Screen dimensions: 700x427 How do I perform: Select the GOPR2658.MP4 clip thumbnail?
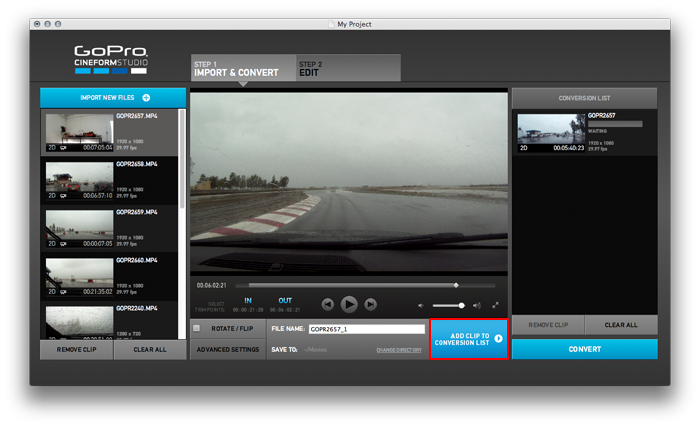click(x=79, y=181)
